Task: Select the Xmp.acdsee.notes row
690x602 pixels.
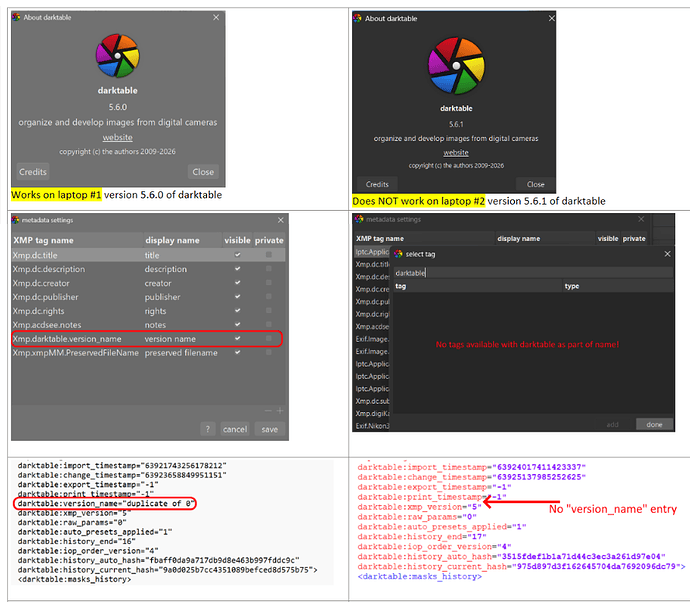Action: tap(148, 325)
